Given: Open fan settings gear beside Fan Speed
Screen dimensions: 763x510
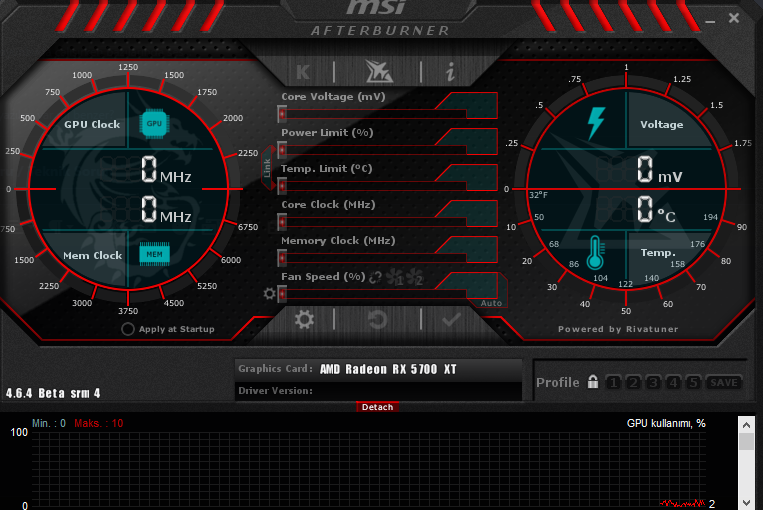Looking at the screenshot, I should coord(269,293).
